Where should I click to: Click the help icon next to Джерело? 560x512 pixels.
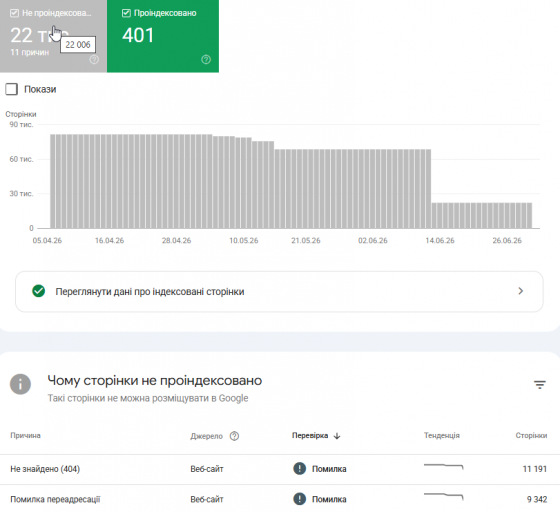pos(234,436)
